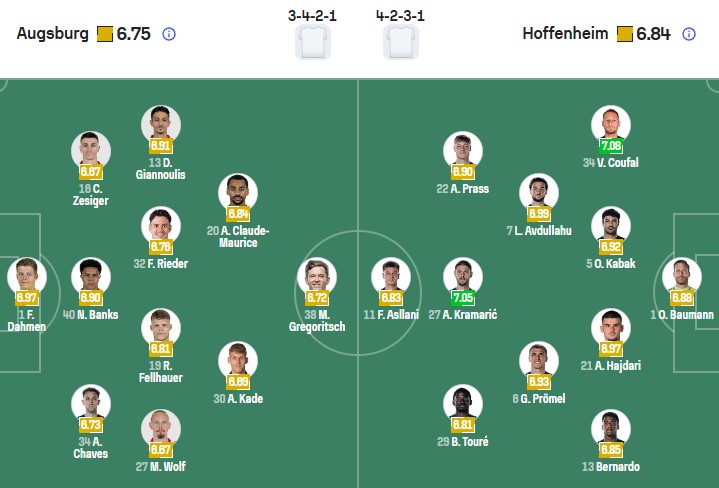Select the Augsburg 3-4-2-1 jersey icon

tap(312, 42)
